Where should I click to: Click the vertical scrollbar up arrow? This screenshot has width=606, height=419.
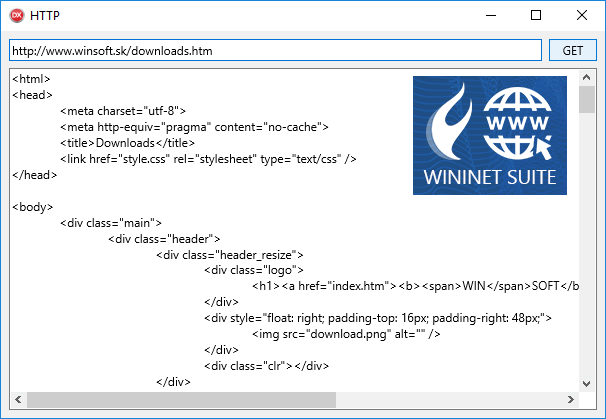pyautogui.click(x=586, y=77)
